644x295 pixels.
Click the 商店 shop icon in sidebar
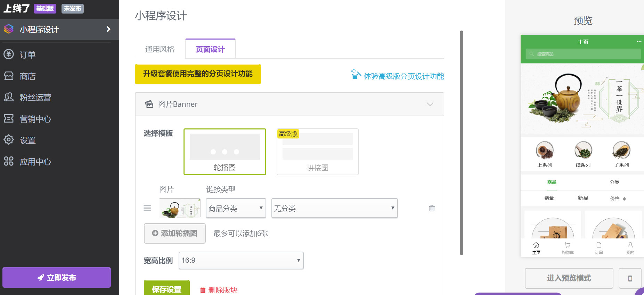9,76
